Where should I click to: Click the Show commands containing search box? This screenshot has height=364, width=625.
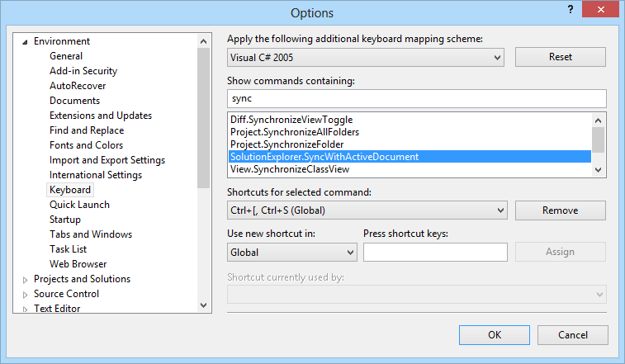point(416,98)
